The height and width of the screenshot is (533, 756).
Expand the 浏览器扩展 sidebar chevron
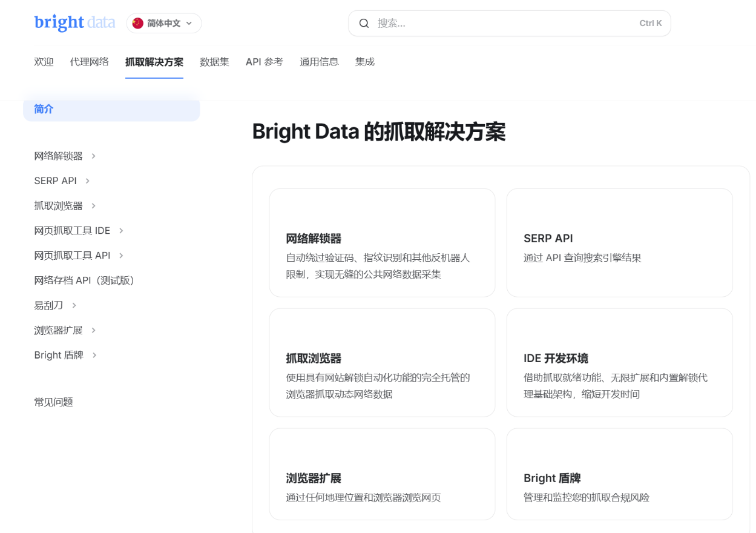[x=93, y=330]
